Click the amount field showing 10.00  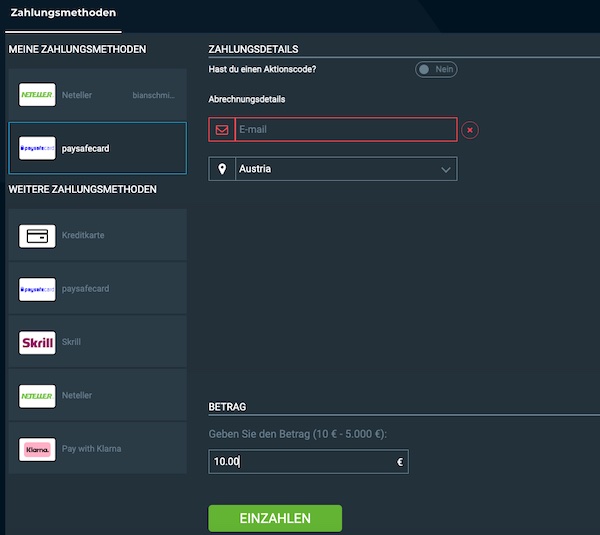[x=308, y=462]
